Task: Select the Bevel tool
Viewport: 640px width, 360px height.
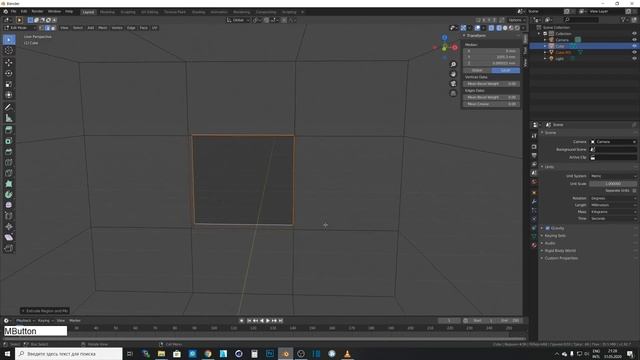Action: pyautogui.click(x=9, y=151)
